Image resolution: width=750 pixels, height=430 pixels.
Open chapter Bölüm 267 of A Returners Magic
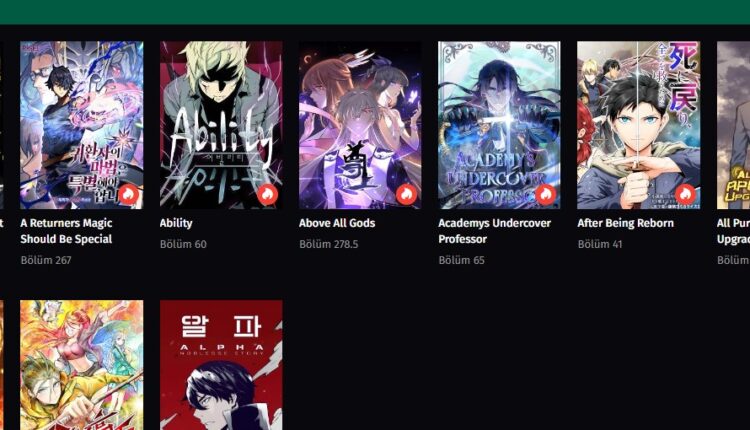pyautogui.click(x=46, y=260)
